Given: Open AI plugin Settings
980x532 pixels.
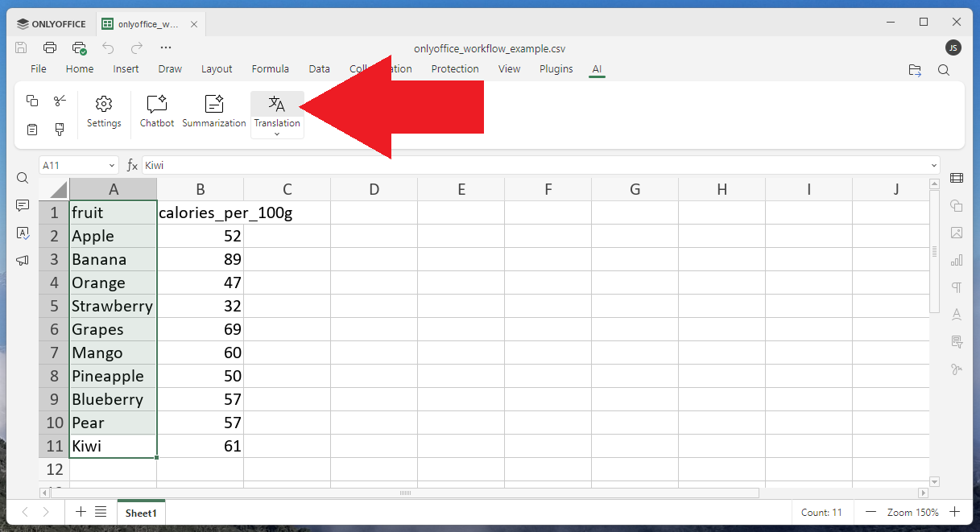Looking at the screenshot, I should pyautogui.click(x=104, y=111).
